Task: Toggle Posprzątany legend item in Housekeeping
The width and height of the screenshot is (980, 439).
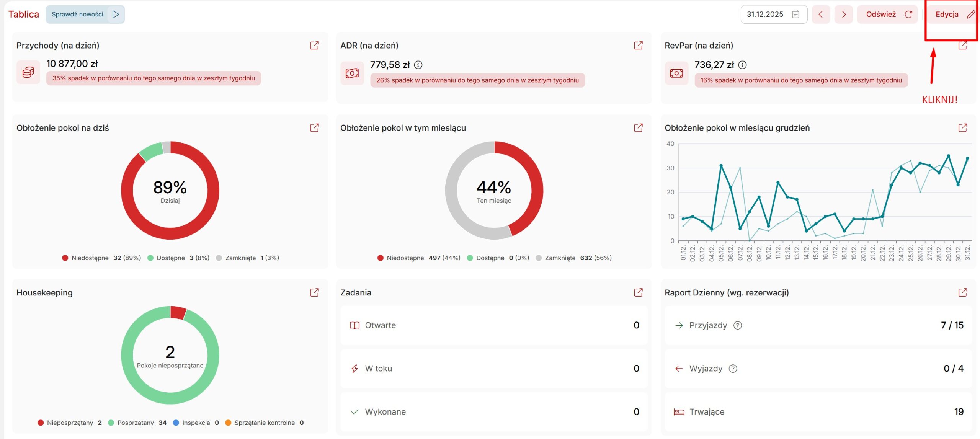Action: pyautogui.click(x=135, y=423)
